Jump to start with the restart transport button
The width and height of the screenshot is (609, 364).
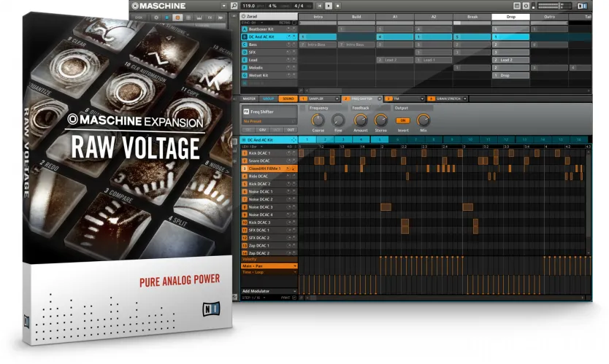pos(319,6)
